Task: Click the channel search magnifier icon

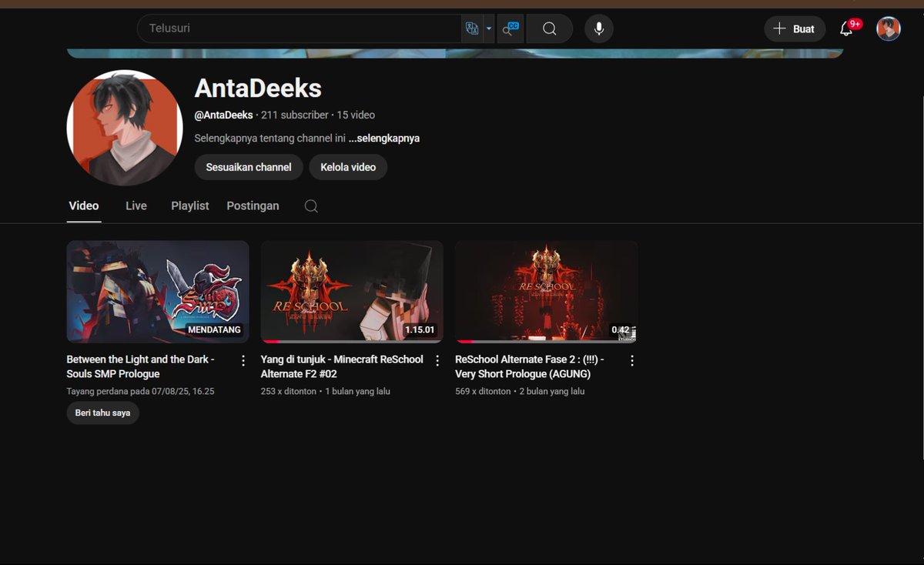Action: [x=311, y=206]
